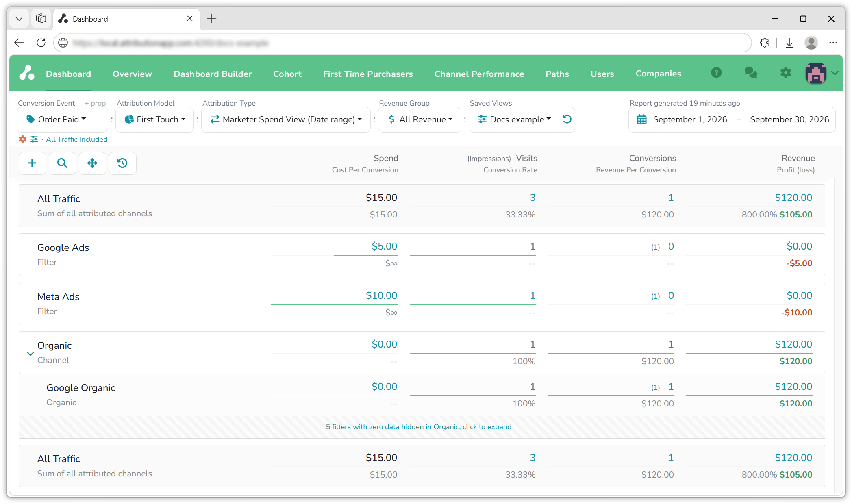Screen dimensions: 852x504
Task: Open the Users page
Action: tap(602, 74)
